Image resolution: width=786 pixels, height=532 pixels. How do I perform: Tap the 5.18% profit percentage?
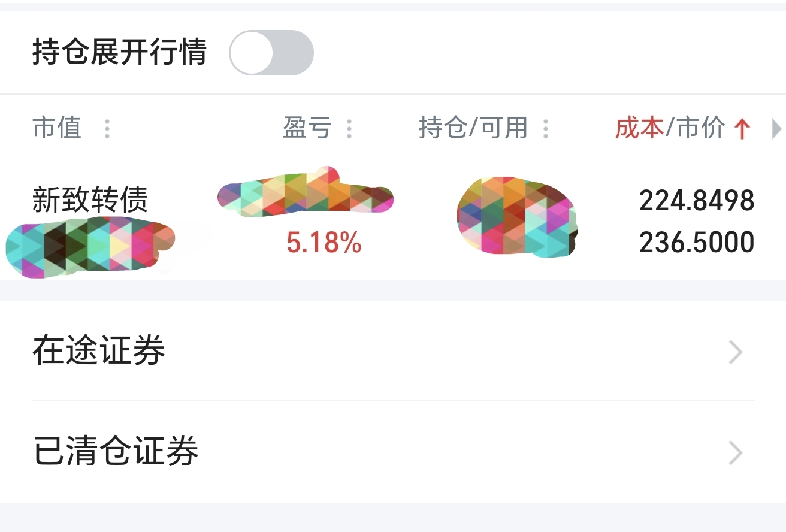pos(324,243)
